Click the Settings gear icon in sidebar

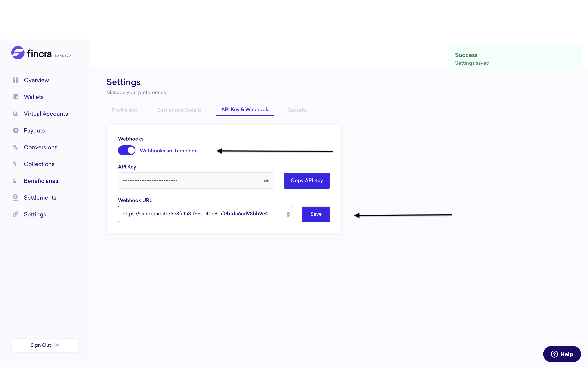click(15, 214)
